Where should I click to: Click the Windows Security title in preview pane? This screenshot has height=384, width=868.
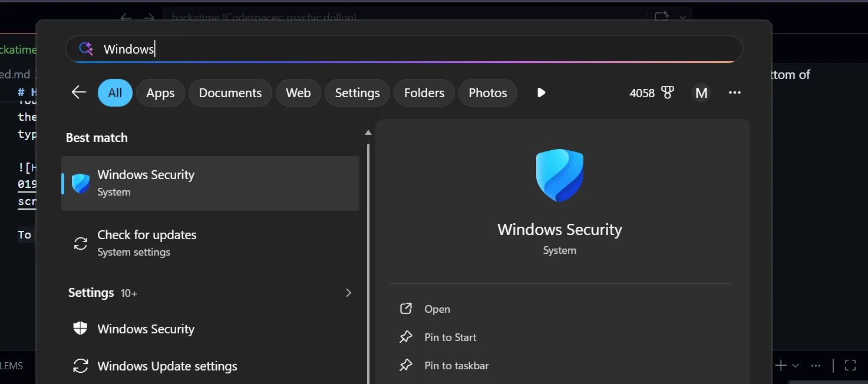click(560, 229)
